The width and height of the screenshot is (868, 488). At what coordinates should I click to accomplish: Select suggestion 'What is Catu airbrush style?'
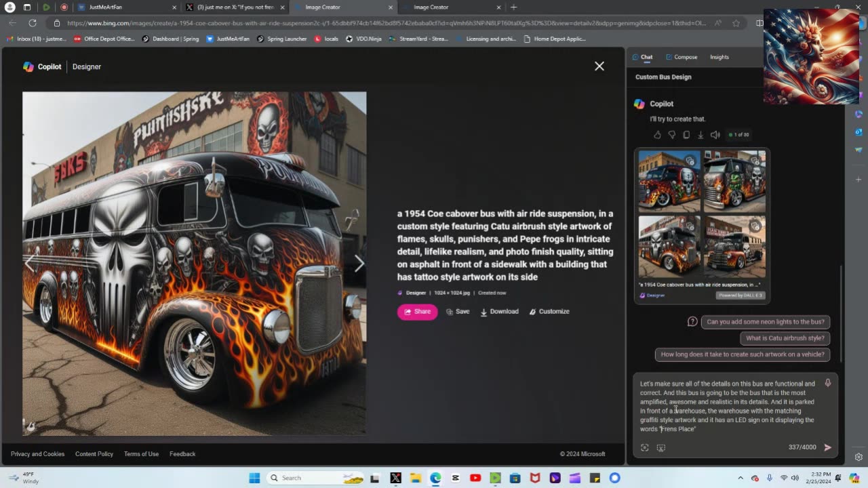point(785,338)
